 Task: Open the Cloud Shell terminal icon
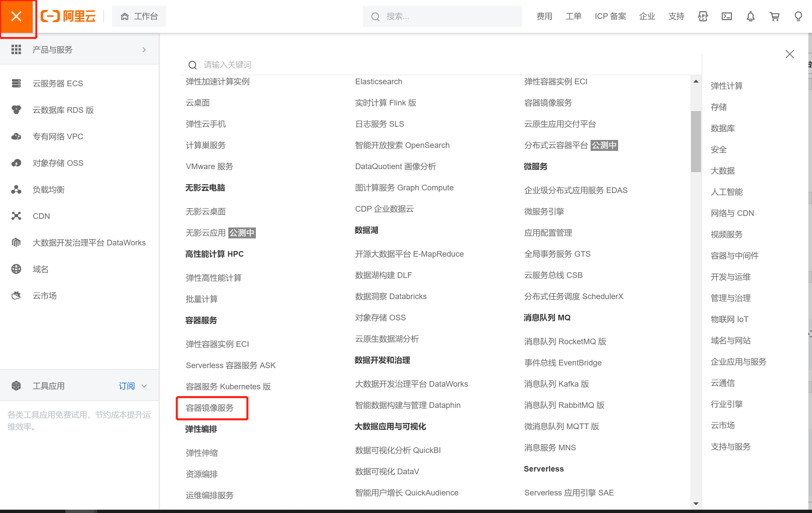pos(727,16)
